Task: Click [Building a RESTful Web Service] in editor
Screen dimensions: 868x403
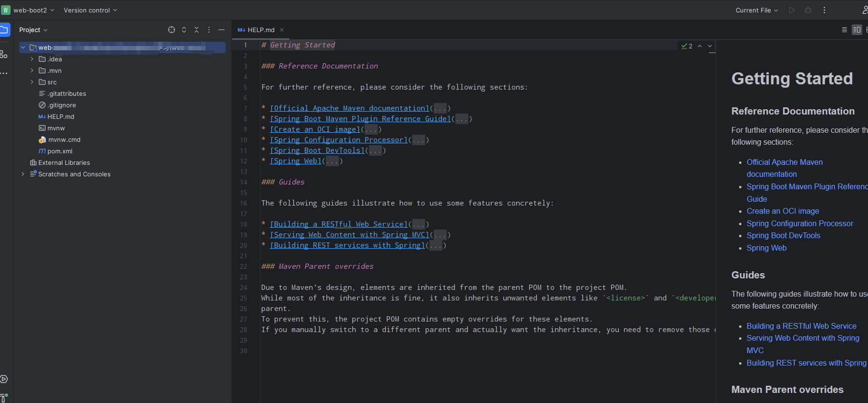Action: tap(339, 224)
